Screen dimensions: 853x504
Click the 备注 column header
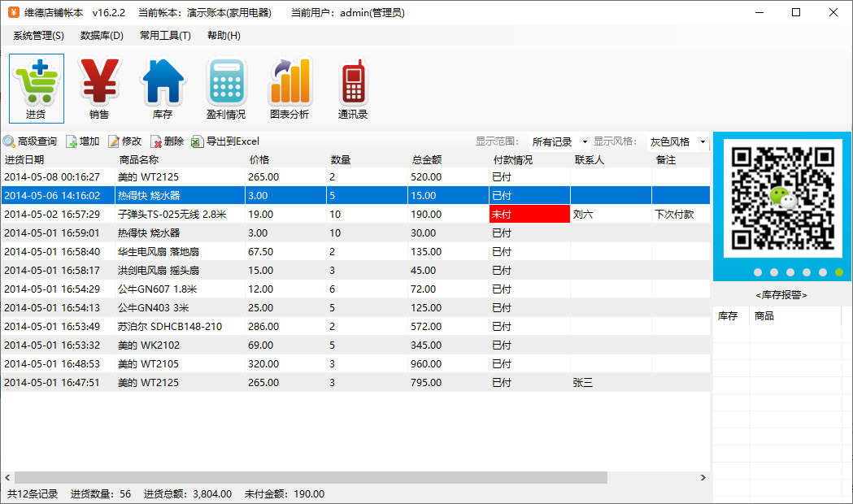point(681,160)
